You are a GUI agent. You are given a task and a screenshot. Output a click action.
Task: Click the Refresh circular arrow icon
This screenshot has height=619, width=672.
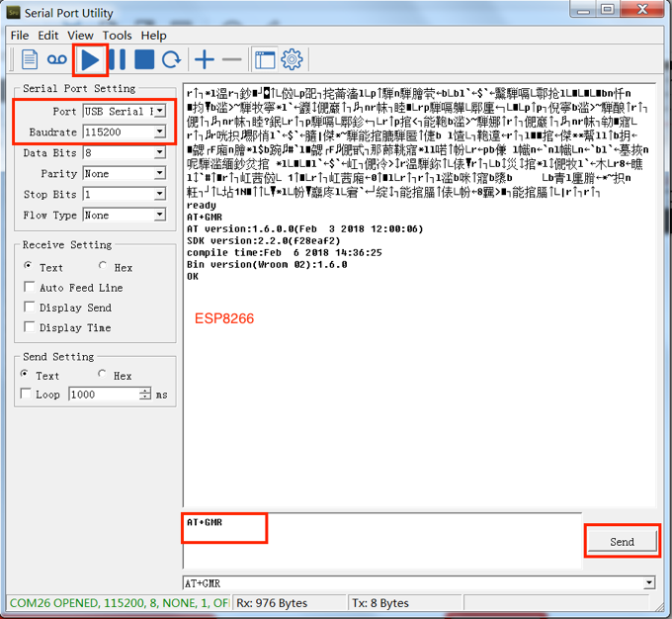pos(171,60)
